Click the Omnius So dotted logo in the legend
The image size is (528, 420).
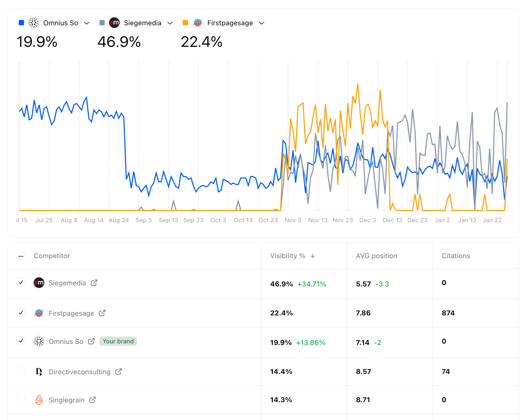pos(33,23)
